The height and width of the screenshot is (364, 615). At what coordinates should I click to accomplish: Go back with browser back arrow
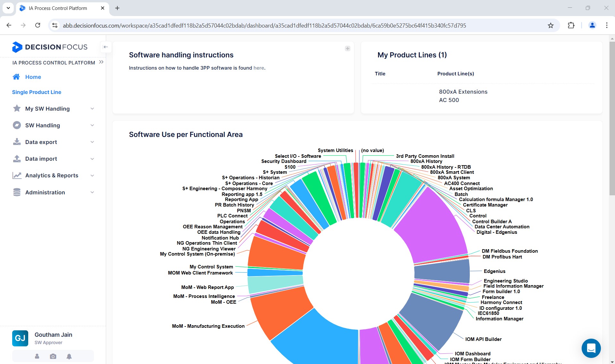pyautogui.click(x=9, y=25)
